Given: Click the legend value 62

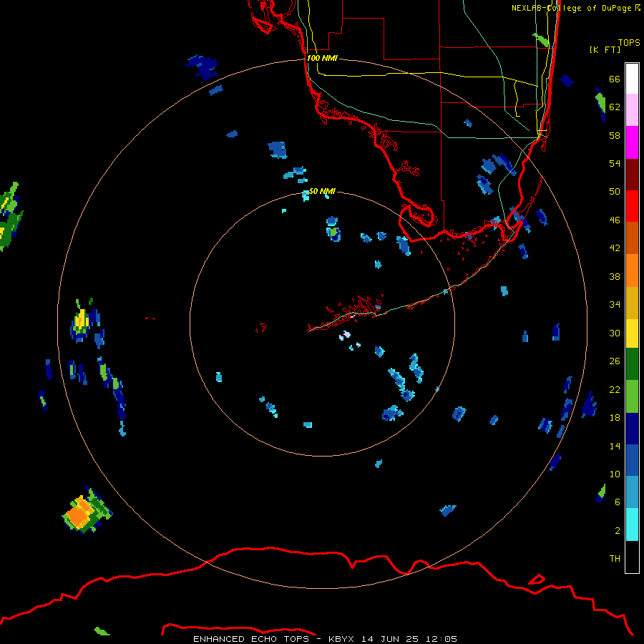Looking at the screenshot, I should (615, 107).
